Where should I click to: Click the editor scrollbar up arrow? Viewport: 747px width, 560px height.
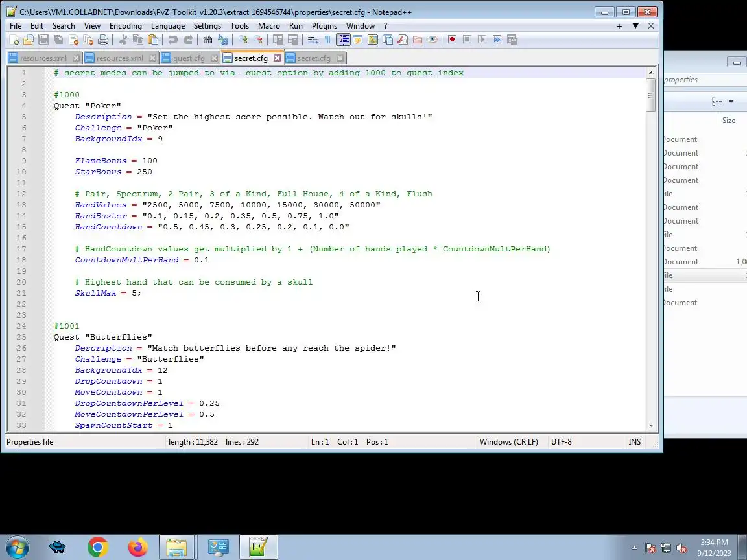(x=651, y=73)
